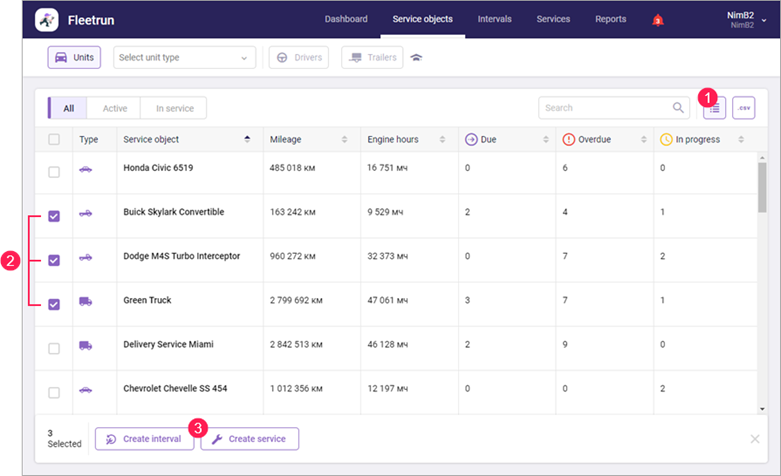Sort by In progress column arrows

pyautogui.click(x=741, y=139)
